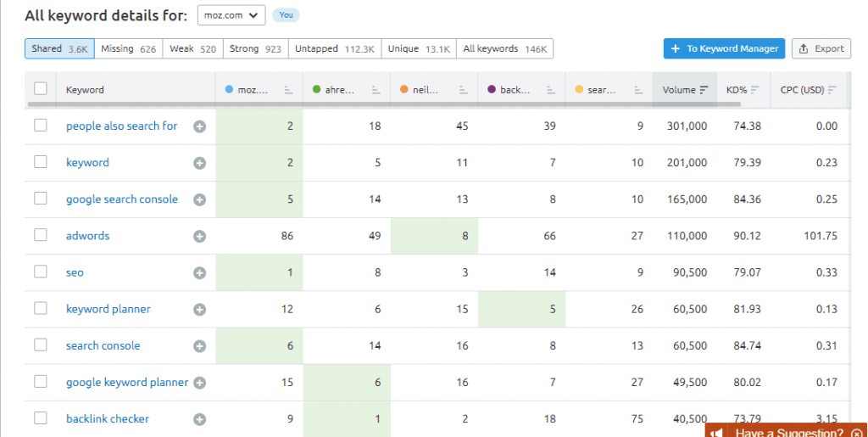This screenshot has width=868, height=437.
Task: Click plus icon beside 'adwords' keyword
Action: point(200,237)
